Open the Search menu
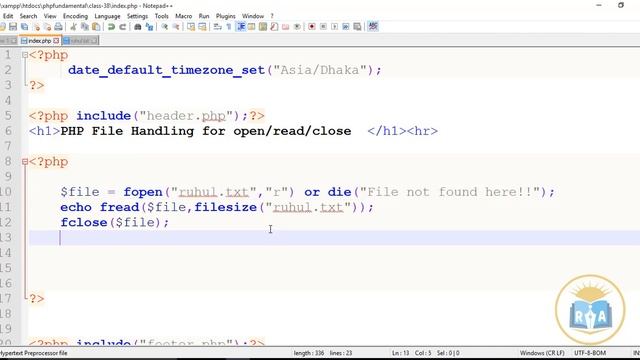The height and width of the screenshot is (360, 640). click(x=28, y=16)
